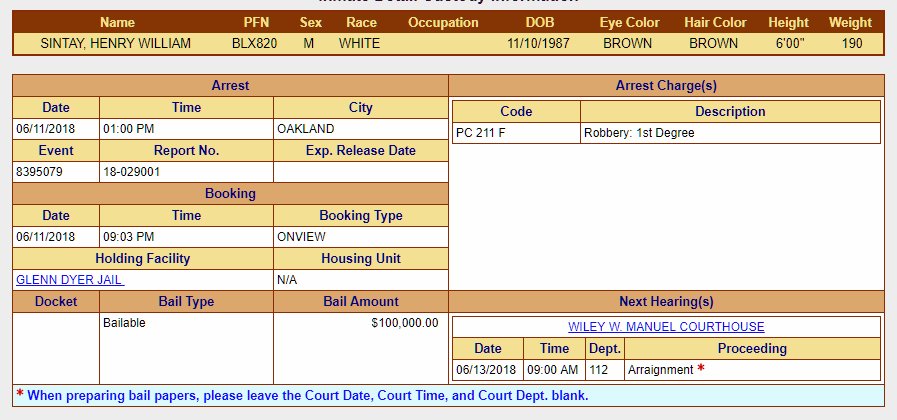Screen dimensions: 897x420
Task: Click the Robbery: 1st Degree description
Action: [638, 133]
